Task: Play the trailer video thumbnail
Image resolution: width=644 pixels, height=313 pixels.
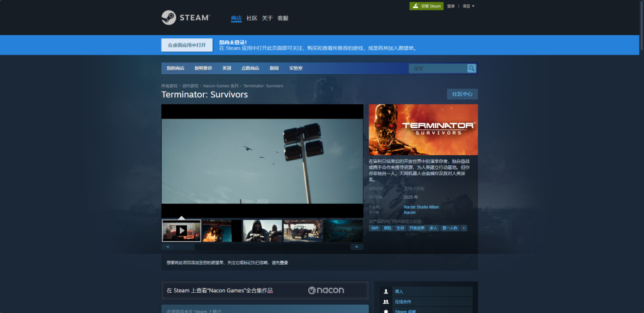Action: 182,231
